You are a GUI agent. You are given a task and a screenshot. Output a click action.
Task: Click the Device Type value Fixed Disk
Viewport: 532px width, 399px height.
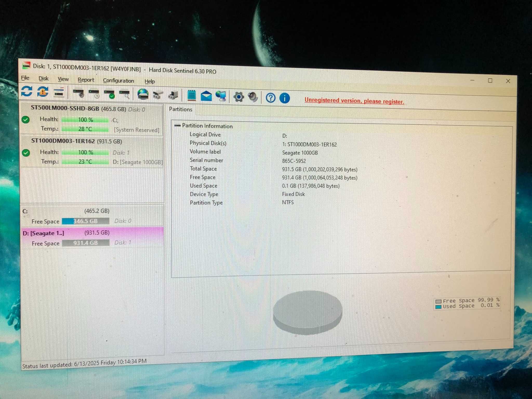click(294, 194)
